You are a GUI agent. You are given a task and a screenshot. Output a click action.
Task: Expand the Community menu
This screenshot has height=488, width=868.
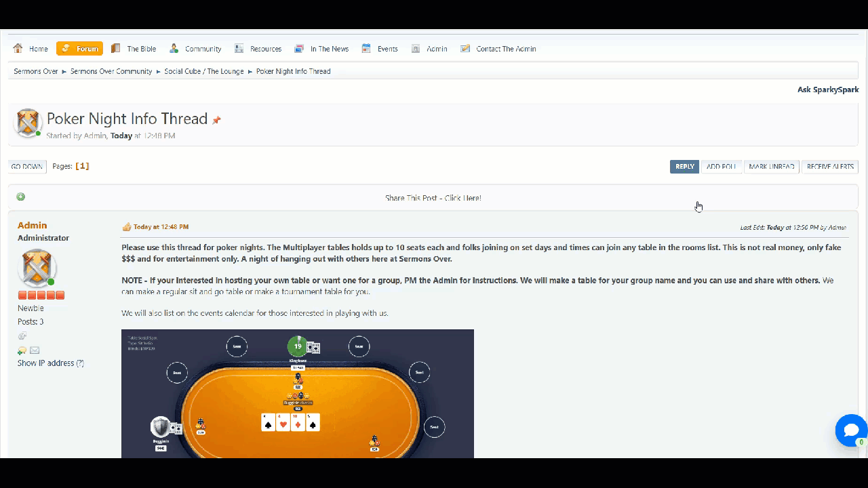pyautogui.click(x=195, y=49)
